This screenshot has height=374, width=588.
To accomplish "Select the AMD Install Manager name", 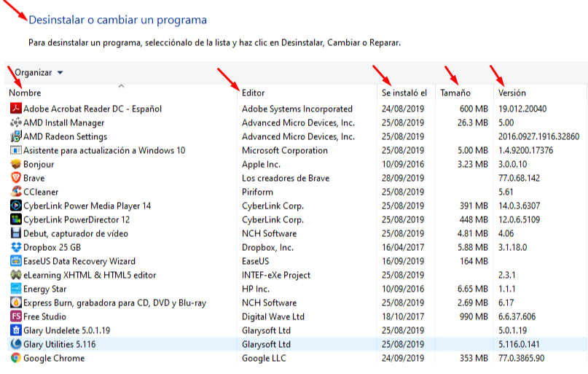I will click(63, 122).
